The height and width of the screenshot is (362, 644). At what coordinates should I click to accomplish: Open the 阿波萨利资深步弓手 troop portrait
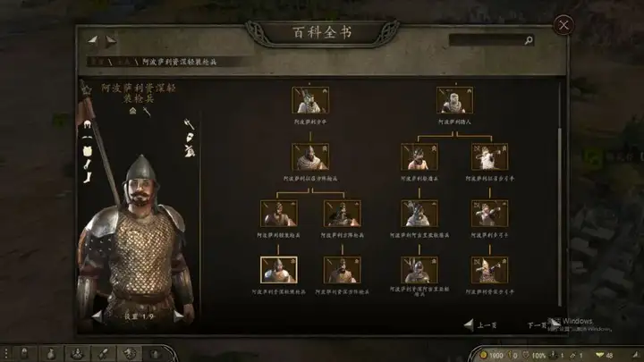[x=489, y=270]
